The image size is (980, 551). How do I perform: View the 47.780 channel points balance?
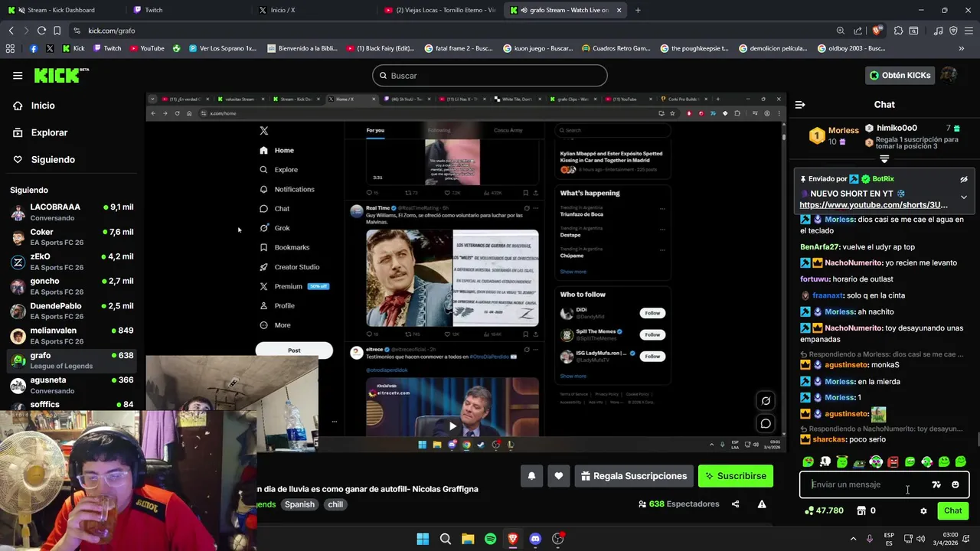tap(825, 510)
